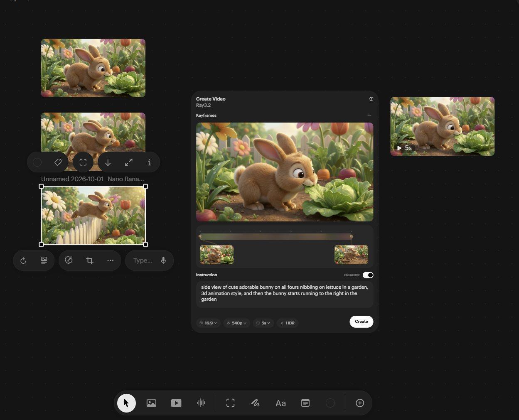The width and height of the screenshot is (519, 420).
Task: Toggle the HDR option
Action: click(x=288, y=323)
